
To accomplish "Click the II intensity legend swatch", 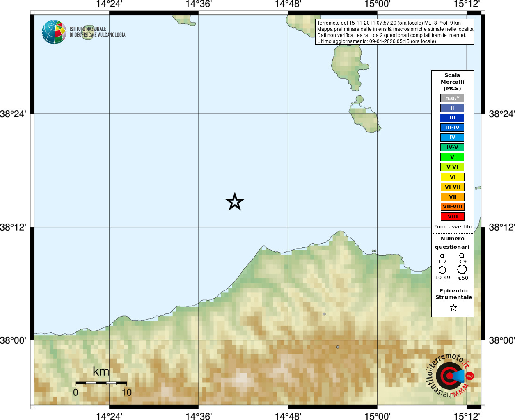I will (452, 108).
